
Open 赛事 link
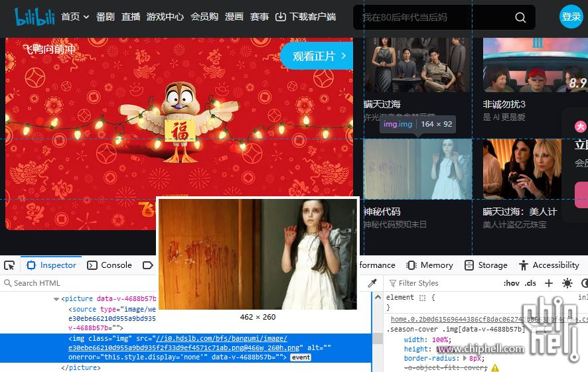[x=259, y=17]
